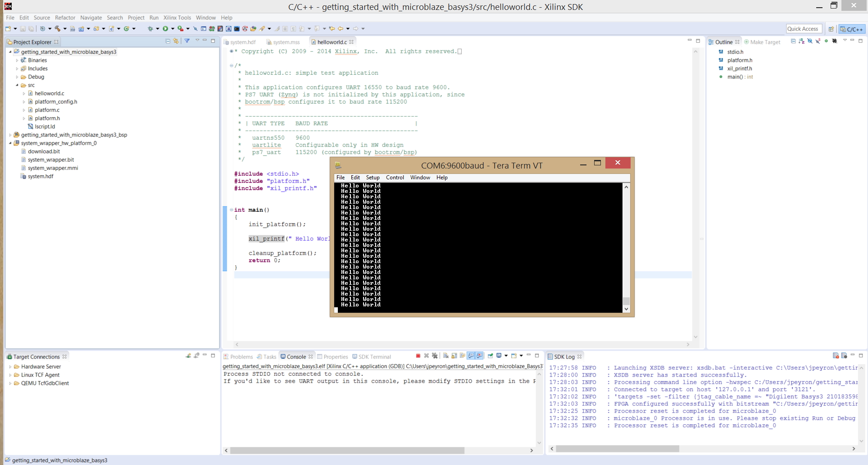Viewport: 868px width, 465px height.
Task: Expand the Binaries tree node
Action: point(17,60)
